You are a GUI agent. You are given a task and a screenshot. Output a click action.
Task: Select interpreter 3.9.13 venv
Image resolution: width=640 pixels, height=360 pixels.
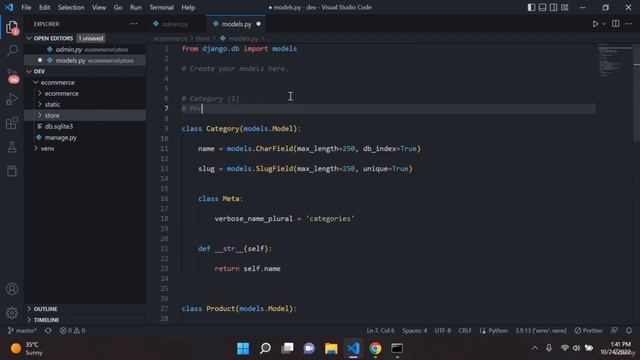(541, 331)
